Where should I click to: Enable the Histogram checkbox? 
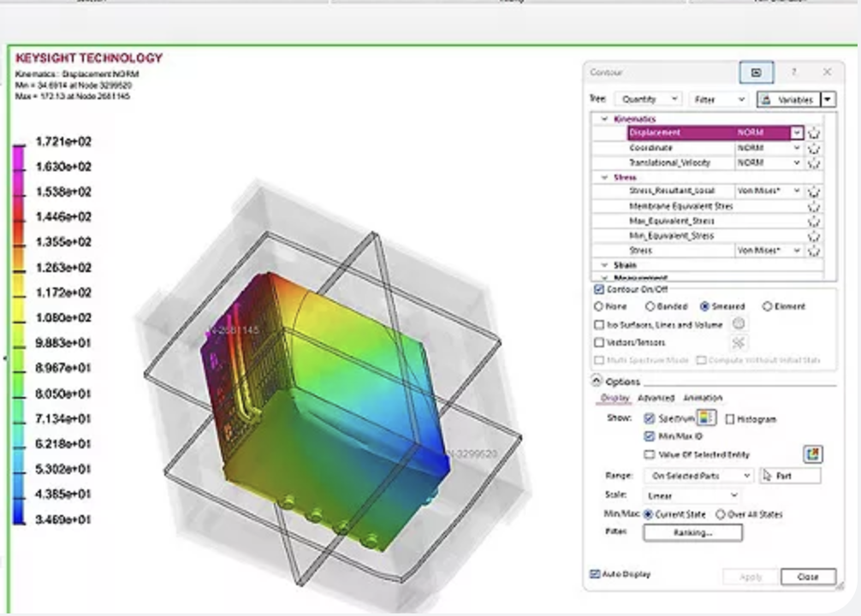(730, 419)
